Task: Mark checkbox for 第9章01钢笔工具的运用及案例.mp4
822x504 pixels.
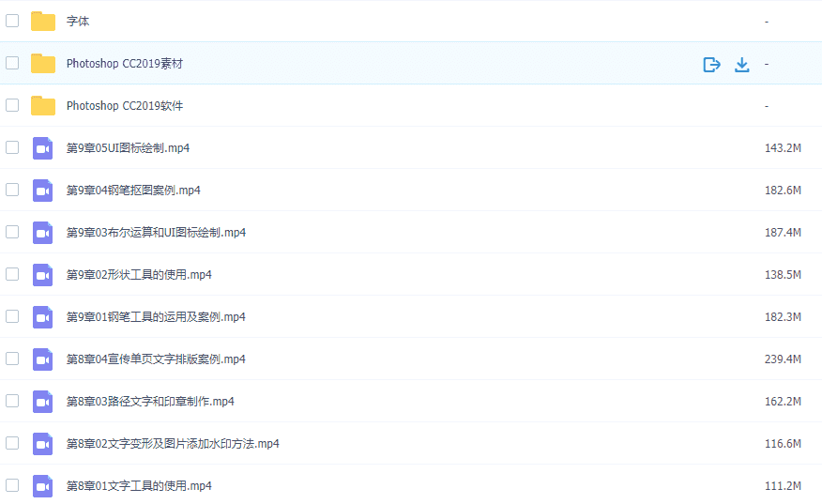Action: pos(12,316)
